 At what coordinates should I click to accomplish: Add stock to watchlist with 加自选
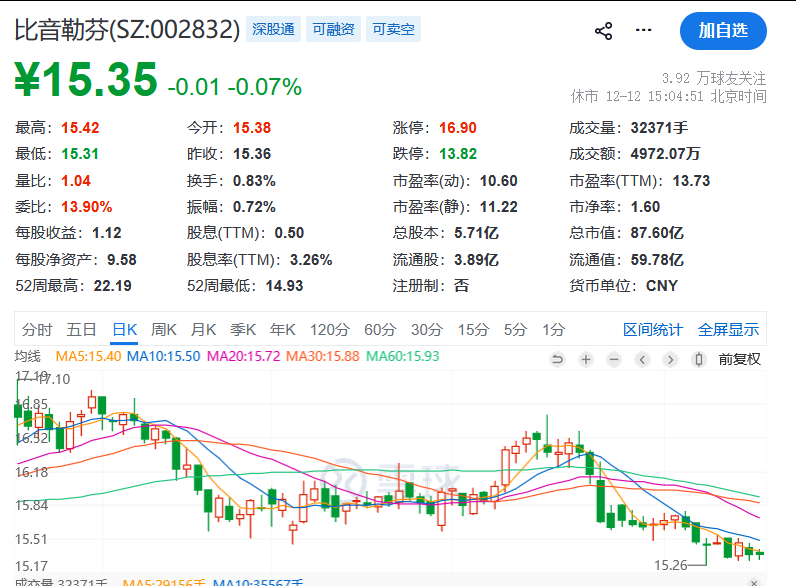(723, 31)
